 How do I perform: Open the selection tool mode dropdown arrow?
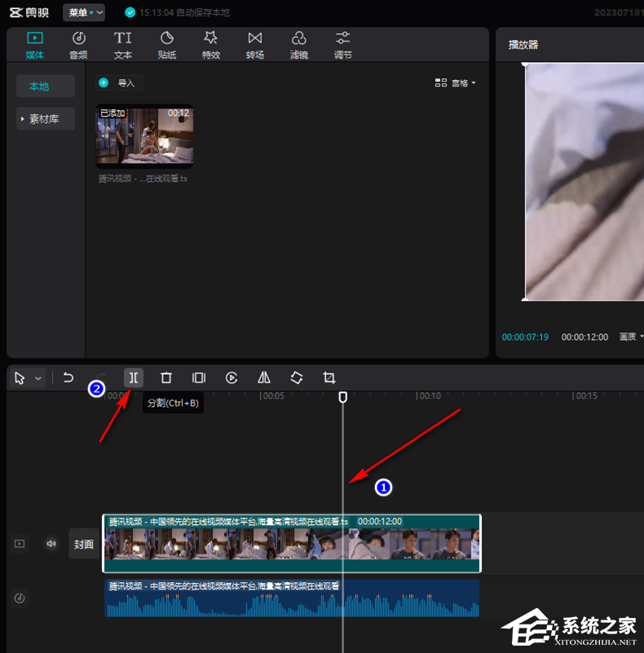tap(38, 378)
